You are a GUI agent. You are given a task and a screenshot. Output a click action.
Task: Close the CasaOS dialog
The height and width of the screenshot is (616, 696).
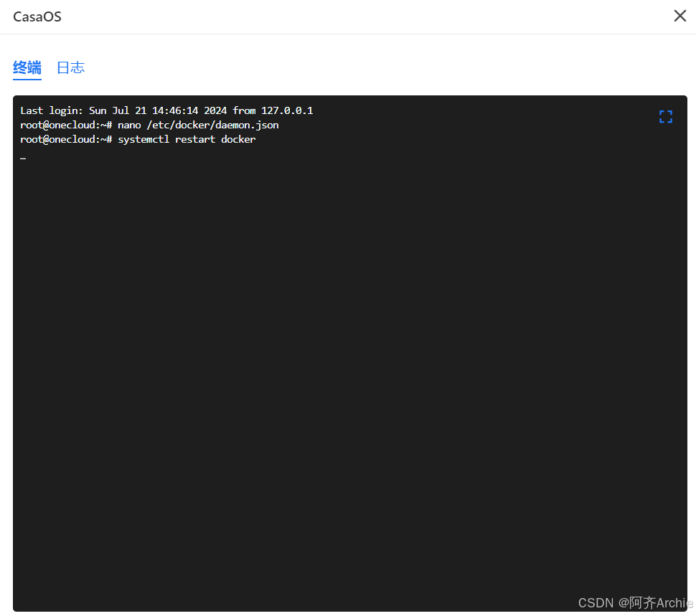click(679, 16)
